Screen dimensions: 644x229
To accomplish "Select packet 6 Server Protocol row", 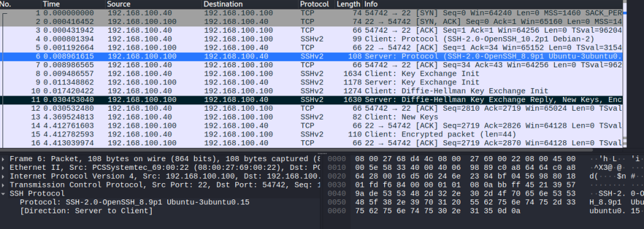I will pyautogui.click(x=311, y=57).
